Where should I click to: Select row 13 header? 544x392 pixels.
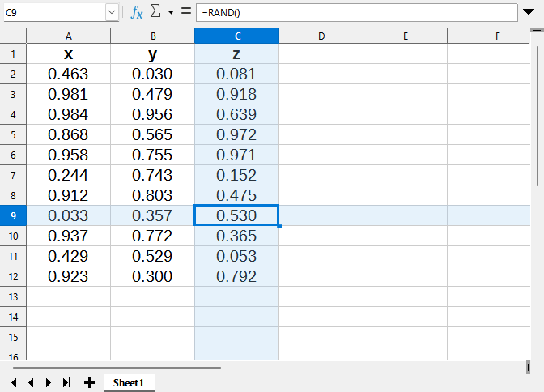[13, 296]
